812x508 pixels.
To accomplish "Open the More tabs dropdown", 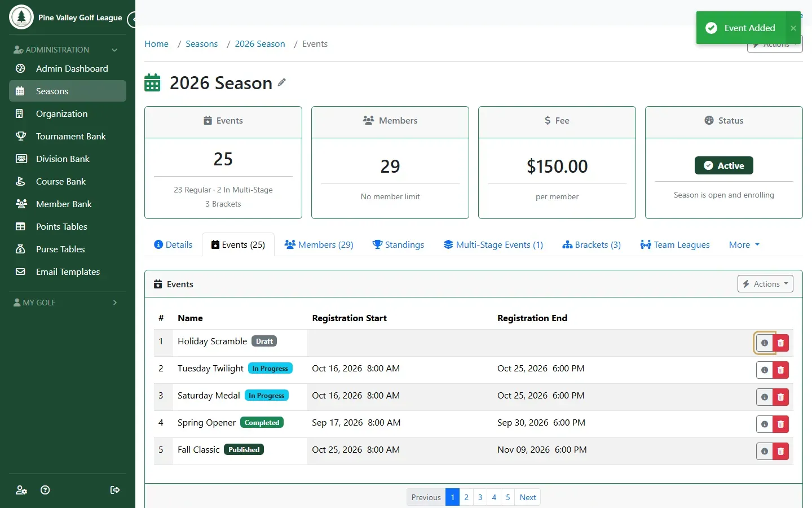I will coord(744,245).
